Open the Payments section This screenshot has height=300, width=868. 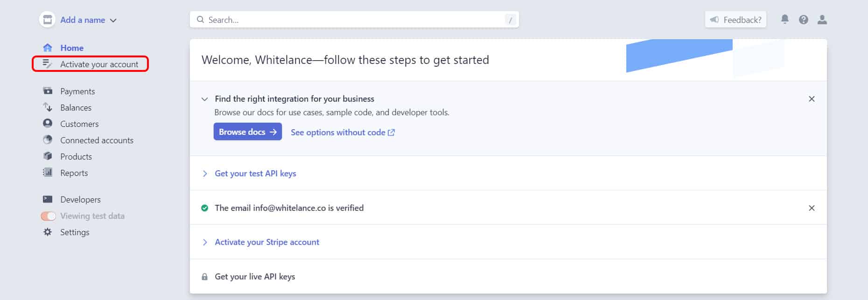77,91
